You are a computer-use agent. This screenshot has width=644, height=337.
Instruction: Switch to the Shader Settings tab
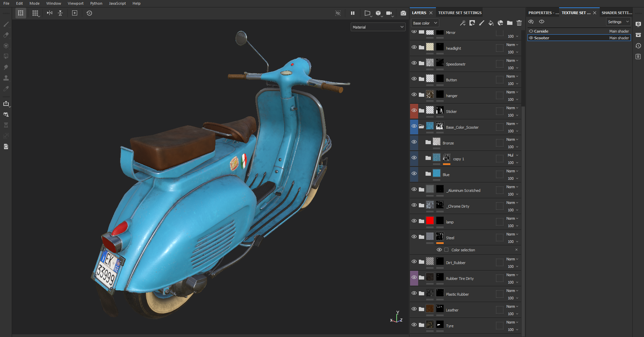(616, 13)
